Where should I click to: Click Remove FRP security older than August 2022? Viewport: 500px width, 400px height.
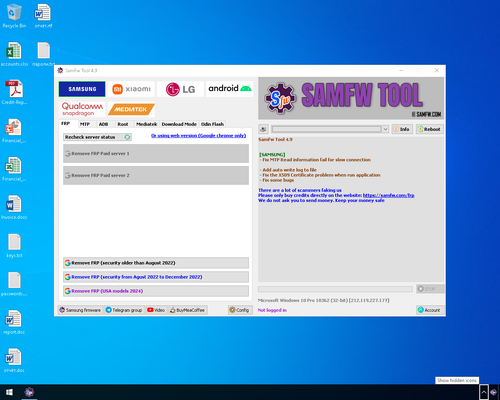156,263
